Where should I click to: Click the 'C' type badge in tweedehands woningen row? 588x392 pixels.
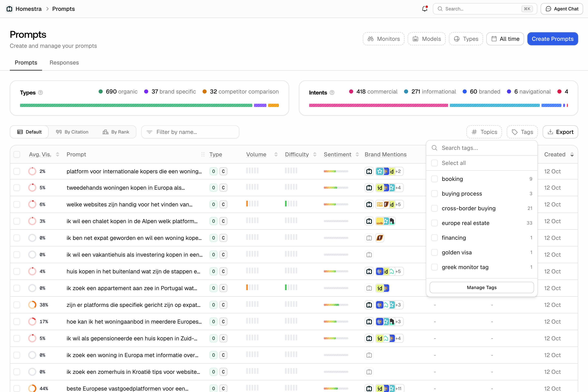pyautogui.click(x=223, y=187)
